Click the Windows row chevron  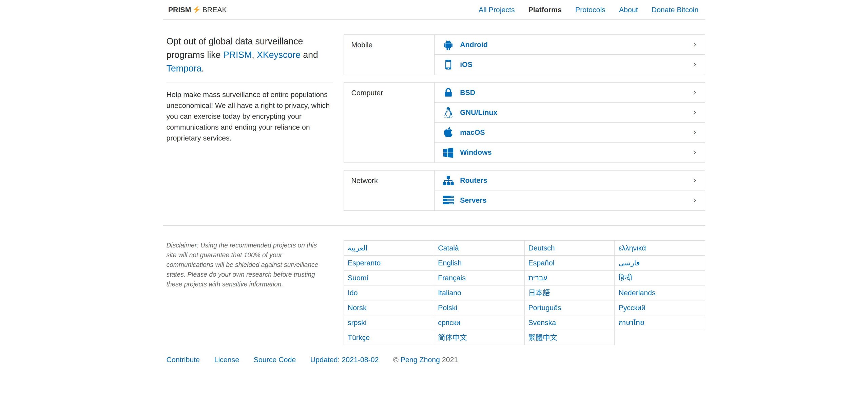pyautogui.click(x=694, y=152)
